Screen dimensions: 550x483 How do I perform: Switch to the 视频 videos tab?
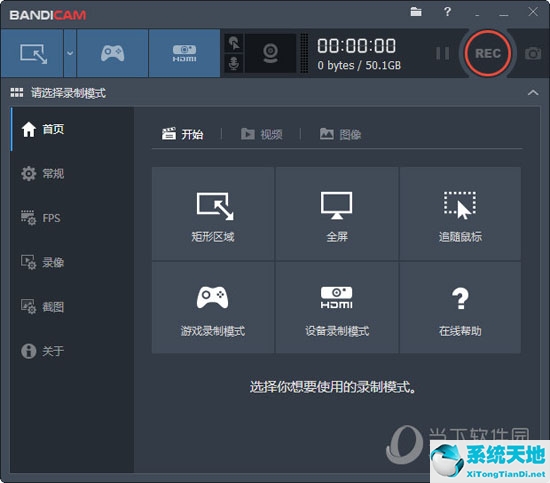(x=261, y=134)
